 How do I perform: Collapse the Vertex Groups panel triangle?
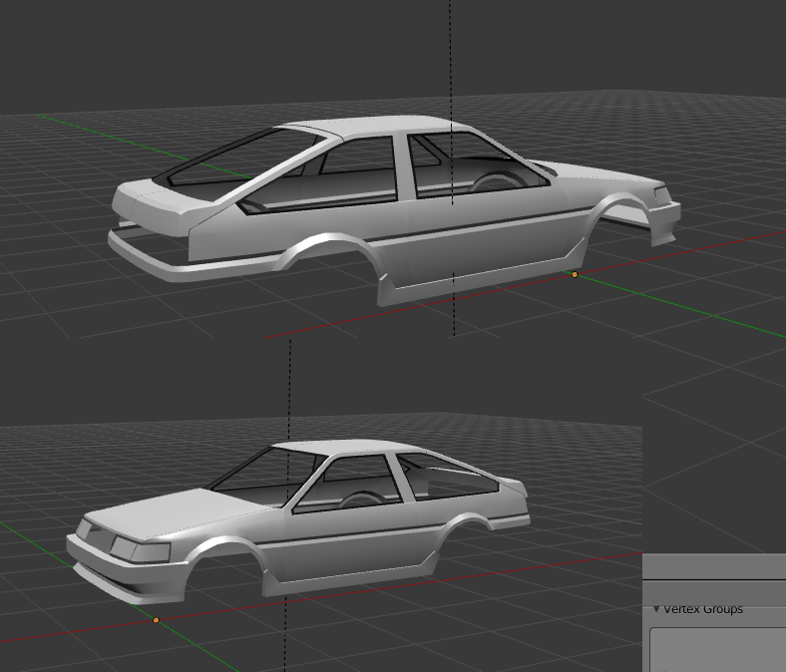[x=656, y=609]
